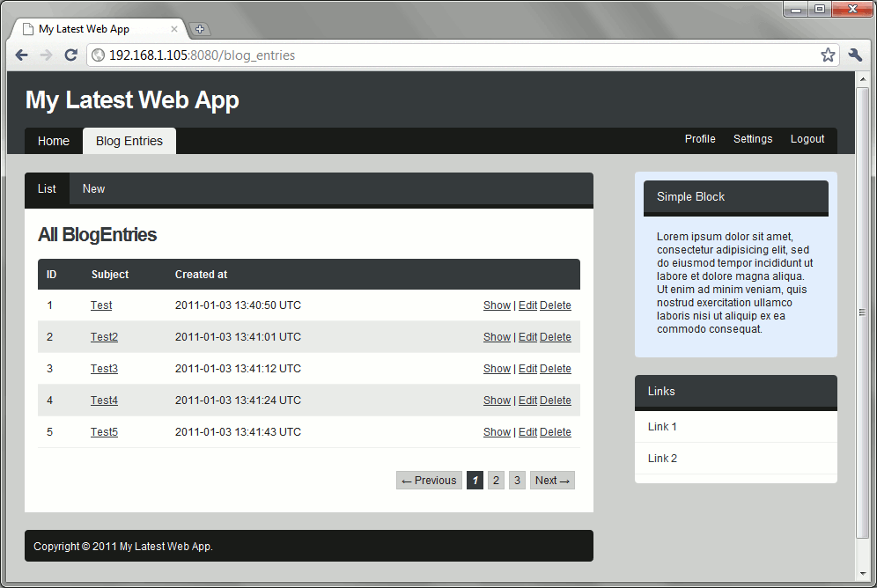Click the vertical scrollbar thumb
This screenshot has width=877, height=588.
point(862,312)
